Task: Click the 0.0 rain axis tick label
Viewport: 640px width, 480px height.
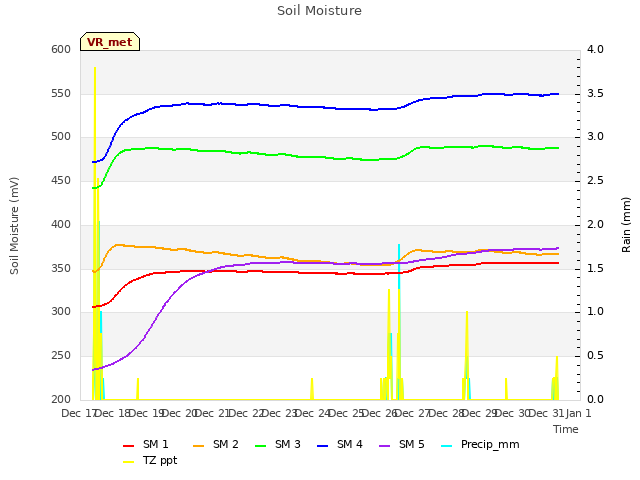Action: (595, 399)
